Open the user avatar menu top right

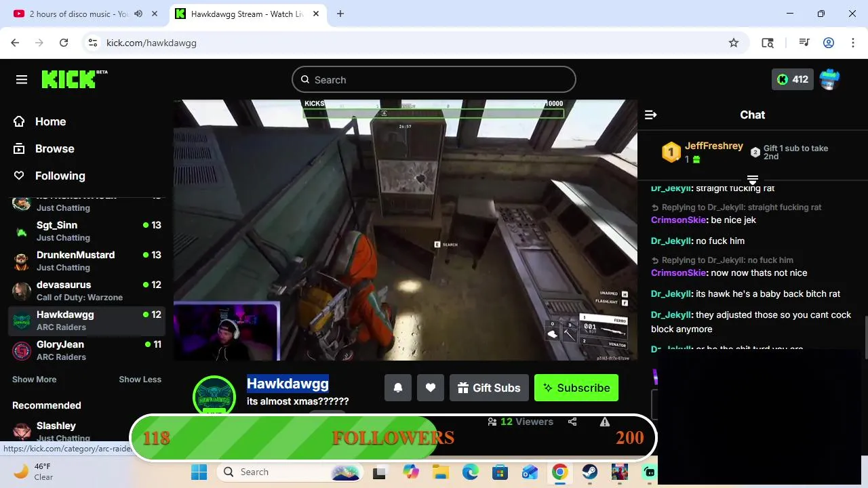[829, 79]
